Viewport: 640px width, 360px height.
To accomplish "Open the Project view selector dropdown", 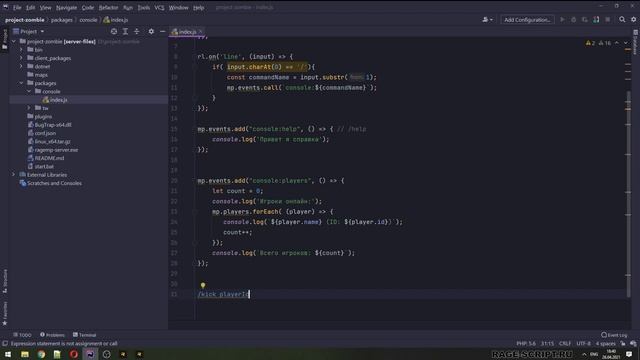I will pyautogui.click(x=29, y=31).
